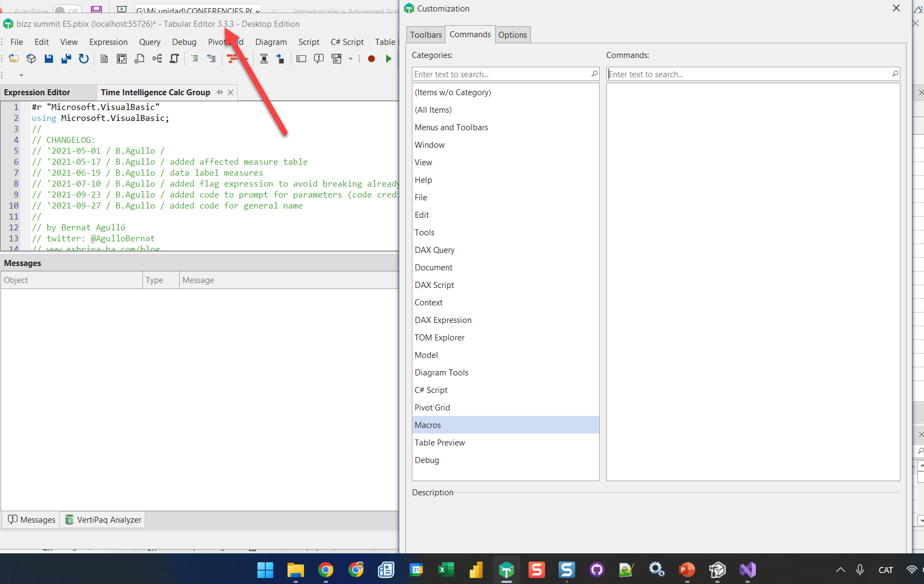This screenshot has height=584, width=924.
Task: Select the DAX Query category
Action: tap(434, 250)
